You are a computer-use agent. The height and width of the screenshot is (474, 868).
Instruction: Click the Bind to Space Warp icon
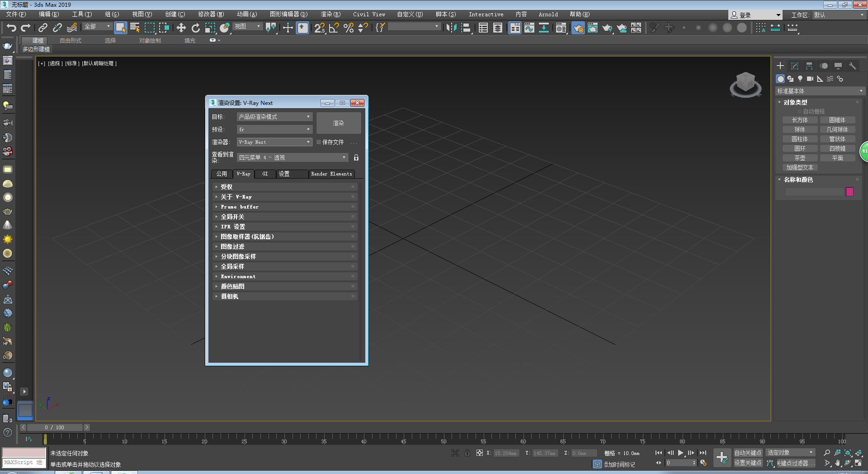click(72, 28)
